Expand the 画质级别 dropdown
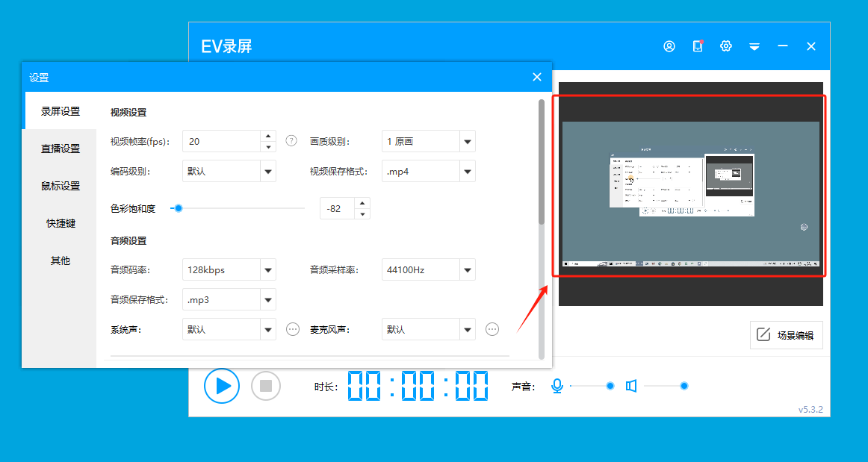Image resolution: width=868 pixels, height=462 pixels. pos(467,141)
